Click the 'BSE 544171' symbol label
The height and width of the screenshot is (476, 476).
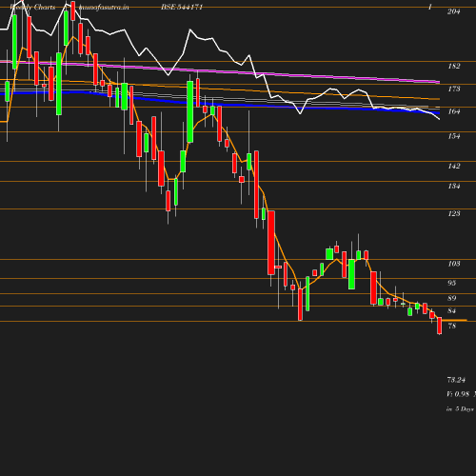tap(182, 7)
